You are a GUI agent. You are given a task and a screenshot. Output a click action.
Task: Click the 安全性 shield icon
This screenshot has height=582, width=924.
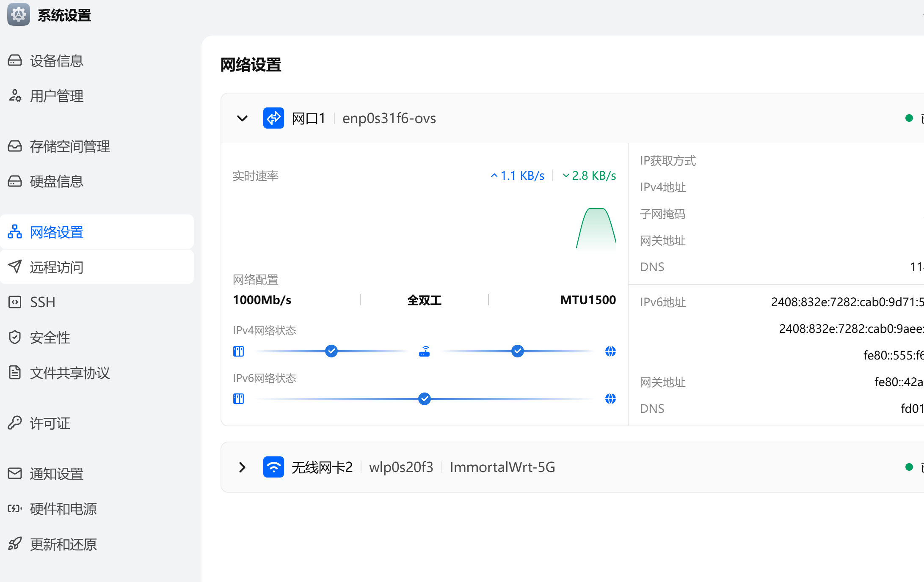click(15, 337)
